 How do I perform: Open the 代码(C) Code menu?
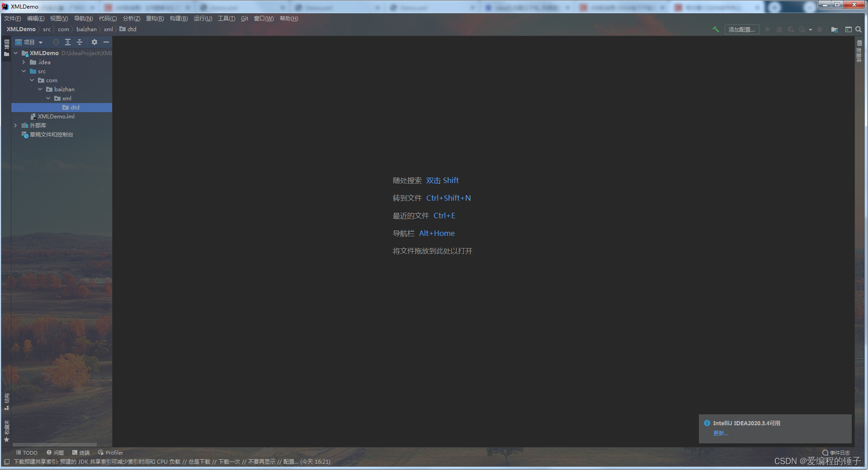tap(108, 19)
